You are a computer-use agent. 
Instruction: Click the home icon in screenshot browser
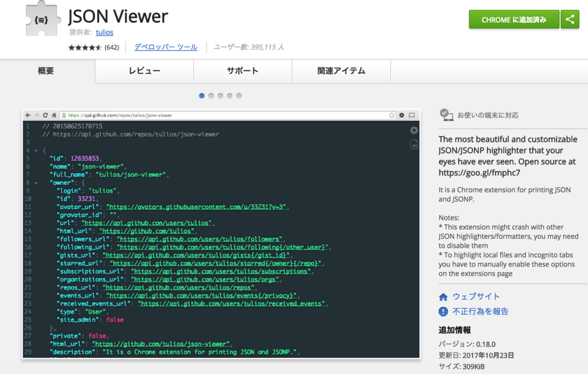tap(54, 115)
